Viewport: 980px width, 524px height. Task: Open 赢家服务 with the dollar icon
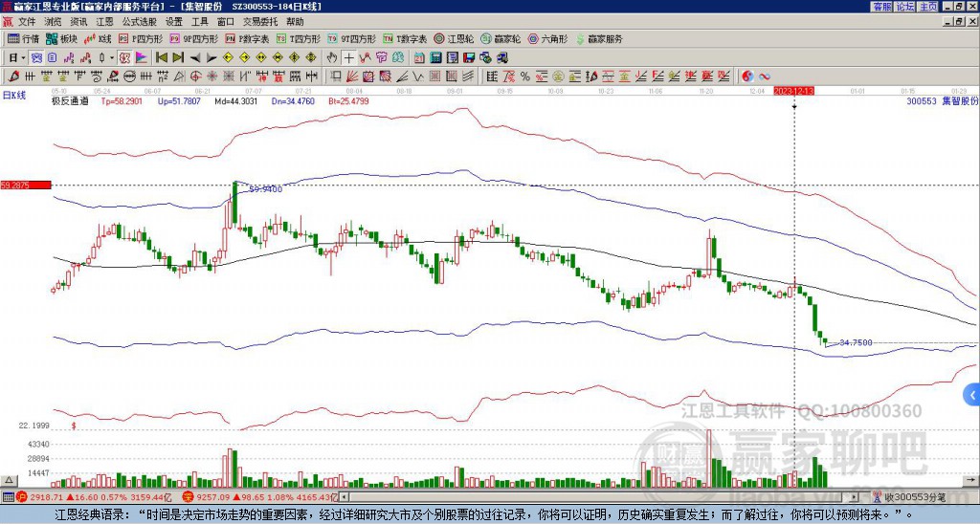click(599, 38)
